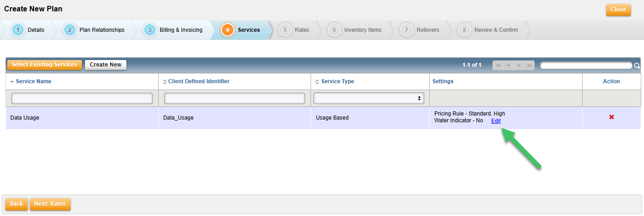Open the Service Type filter dropdown
Viewport: 644px width, 216px height.
(368, 98)
